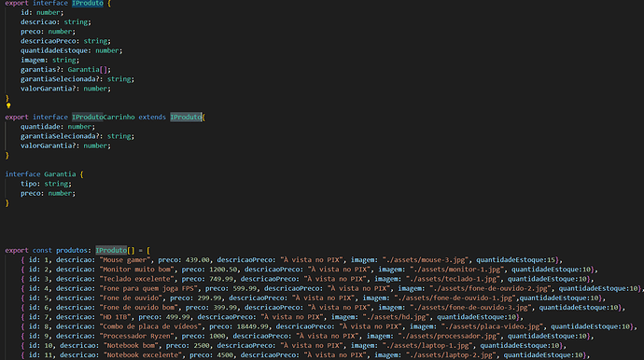Viewport: 644px width, 360px height.
Task: Click the 'quantidade: number;' property line
Action: pos(58,127)
